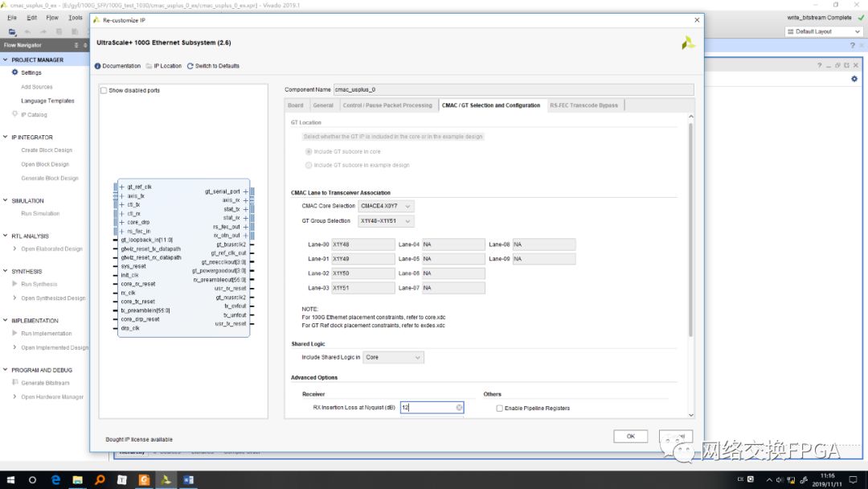Screen dimensions: 868x489
Task: Click the Switch to Defaults refresh icon
Action: click(x=190, y=66)
